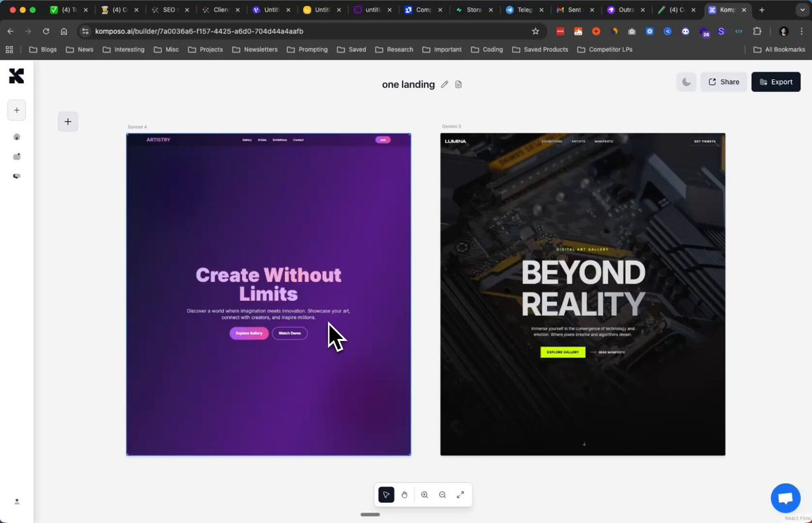The height and width of the screenshot is (523, 812).
Task: Select the pointer cursor tool
Action: coord(386,495)
